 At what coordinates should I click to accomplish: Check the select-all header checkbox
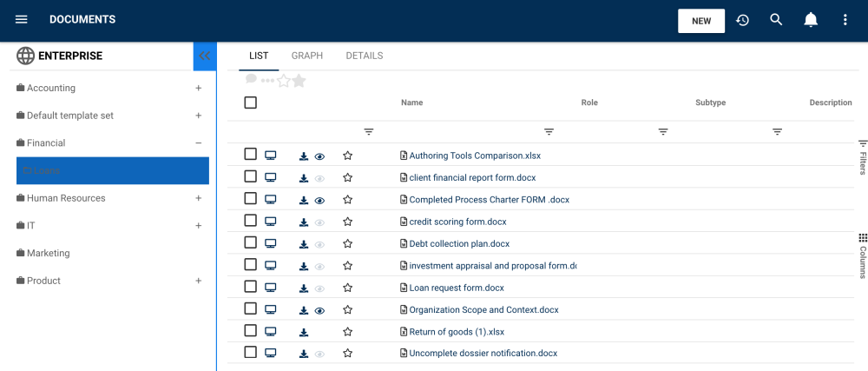point(250,103)
